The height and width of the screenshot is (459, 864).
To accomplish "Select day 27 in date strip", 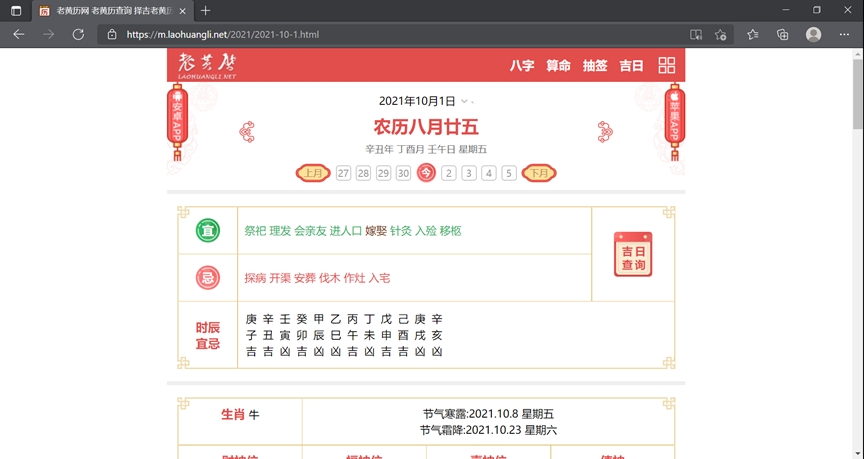I will tap(343, 173).
